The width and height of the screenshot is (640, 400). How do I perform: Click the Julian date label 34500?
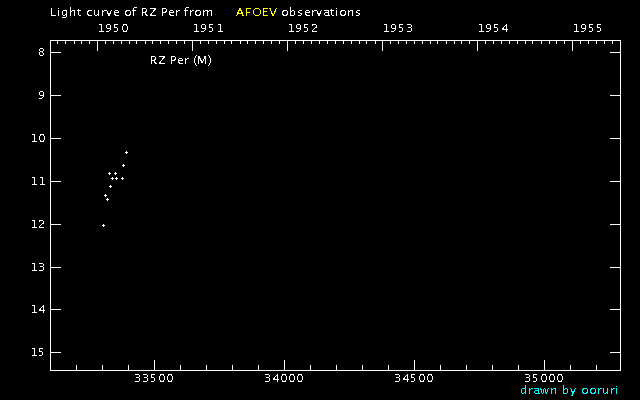pyautogui.click(x=414, y=378)
